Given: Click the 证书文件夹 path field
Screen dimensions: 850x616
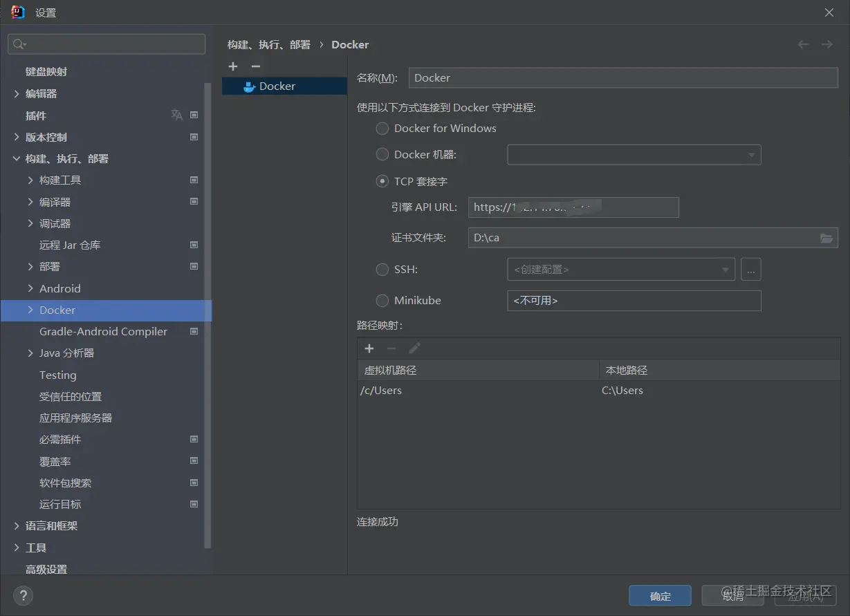Looking at the screenshot, I should [x=653, y=237].
